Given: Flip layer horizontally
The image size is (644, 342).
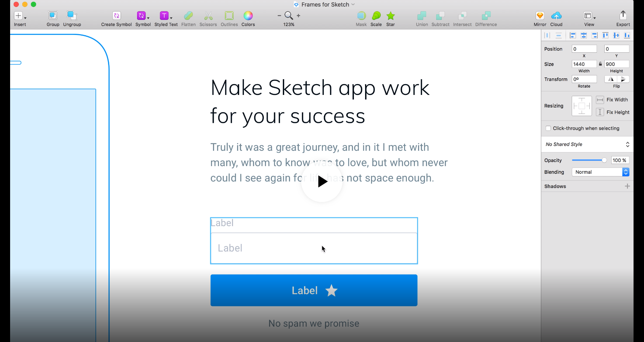Looking at the screenshot, I should click(x=611, y=79).
